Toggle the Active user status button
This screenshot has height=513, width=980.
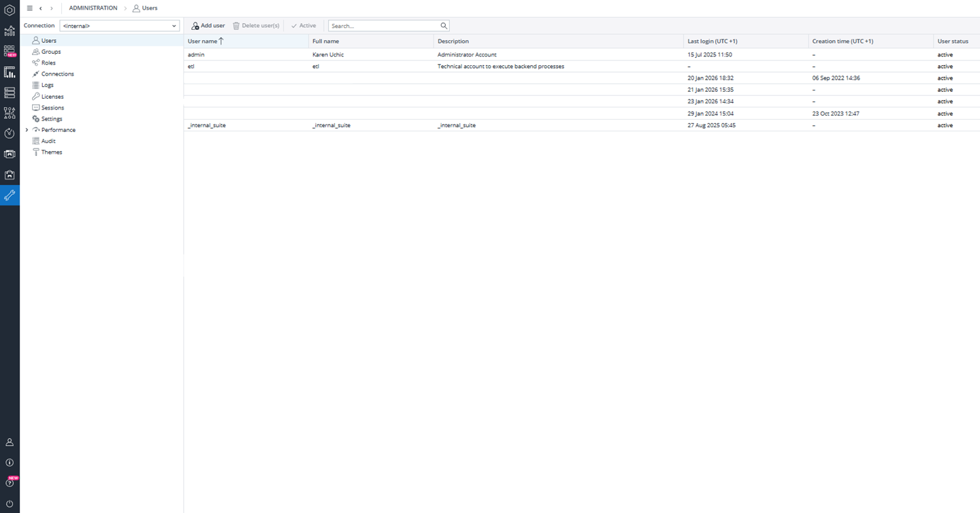(x=304, y=26)
